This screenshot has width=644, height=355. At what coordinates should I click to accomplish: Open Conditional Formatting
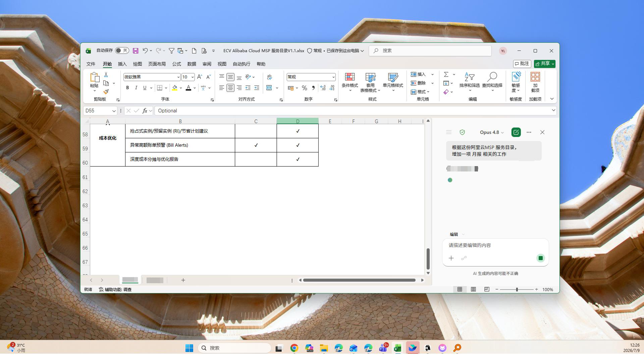(x=350, y=82)
